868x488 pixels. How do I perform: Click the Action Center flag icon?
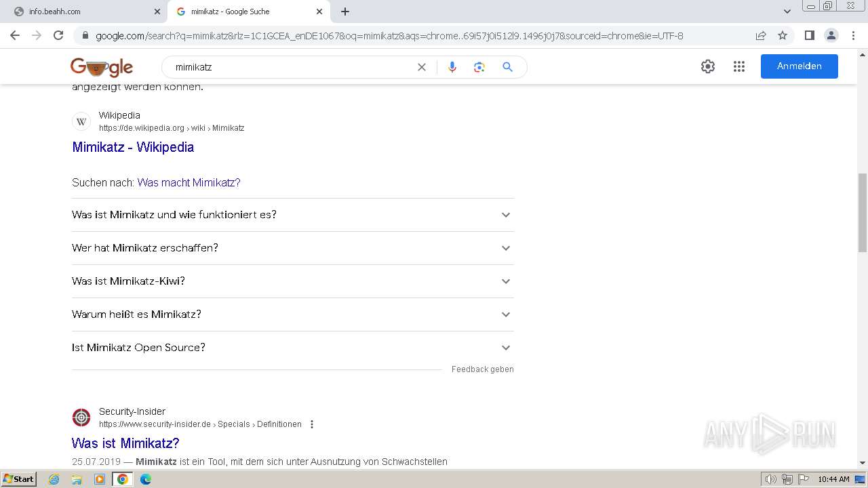[804, 479]
